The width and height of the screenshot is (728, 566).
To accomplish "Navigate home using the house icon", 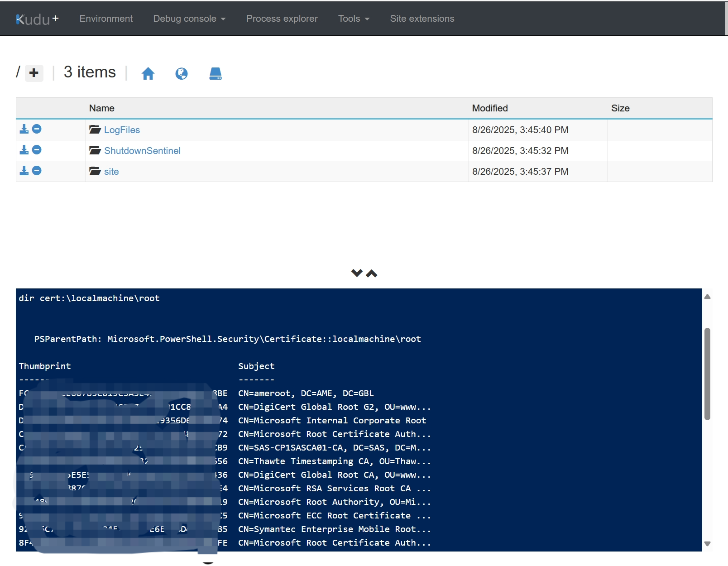I will [x=148, y=73].
